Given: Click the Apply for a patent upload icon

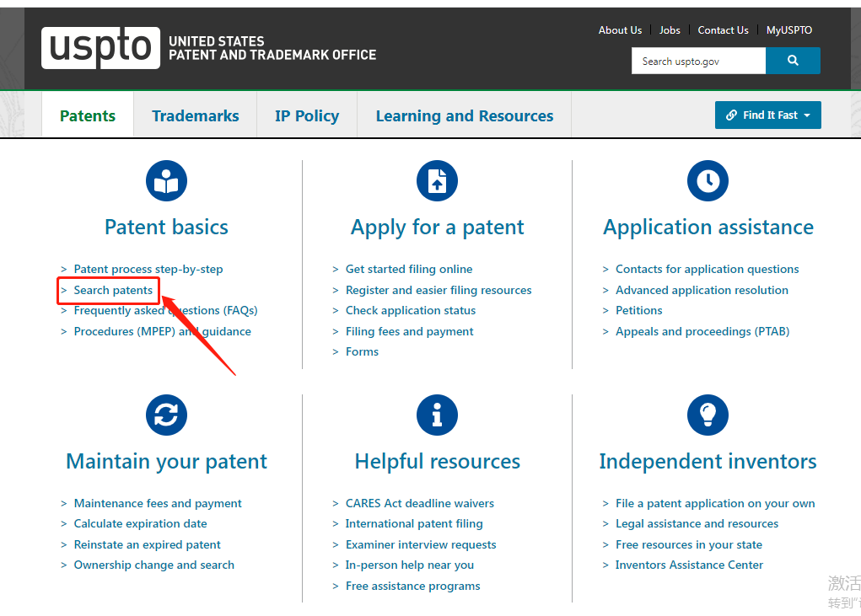Looking at the screenshot, I should (x=437, y=181).
